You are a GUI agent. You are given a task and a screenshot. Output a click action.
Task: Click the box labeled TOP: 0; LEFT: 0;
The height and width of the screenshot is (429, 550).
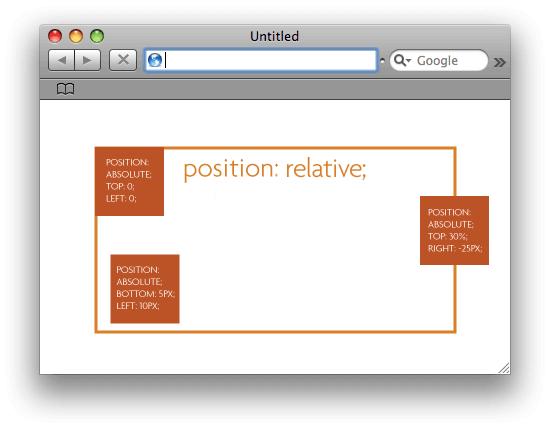pos(129,181)
